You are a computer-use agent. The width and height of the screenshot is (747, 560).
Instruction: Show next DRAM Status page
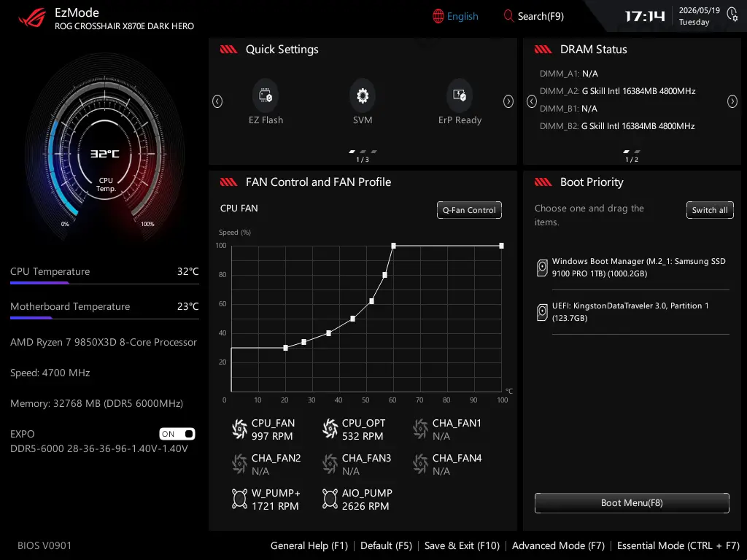coord(732,101)
